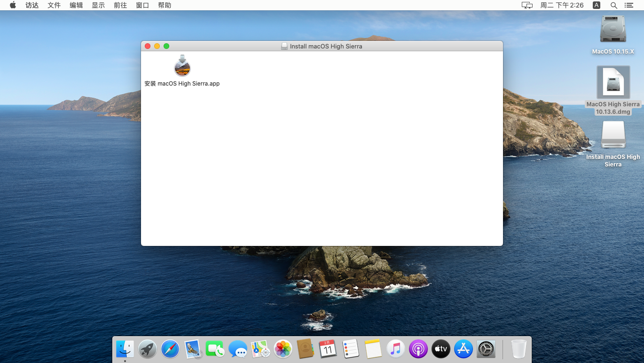644x363 pixels.
Task: Click the input source A indicator
Action: pyautogui.click(x=596, y=5)
